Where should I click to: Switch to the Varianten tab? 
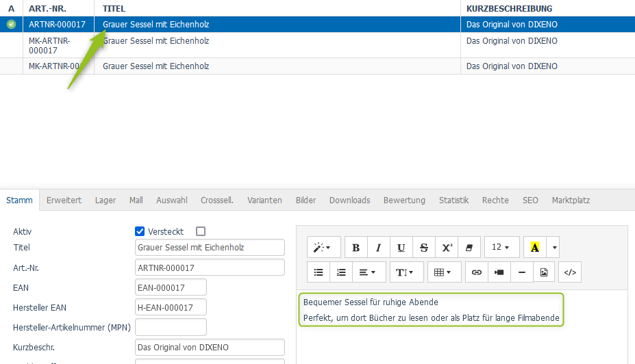264,200
